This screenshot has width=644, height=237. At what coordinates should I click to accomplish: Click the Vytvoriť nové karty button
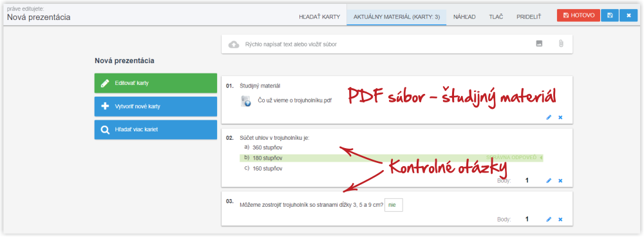point(156,106)
